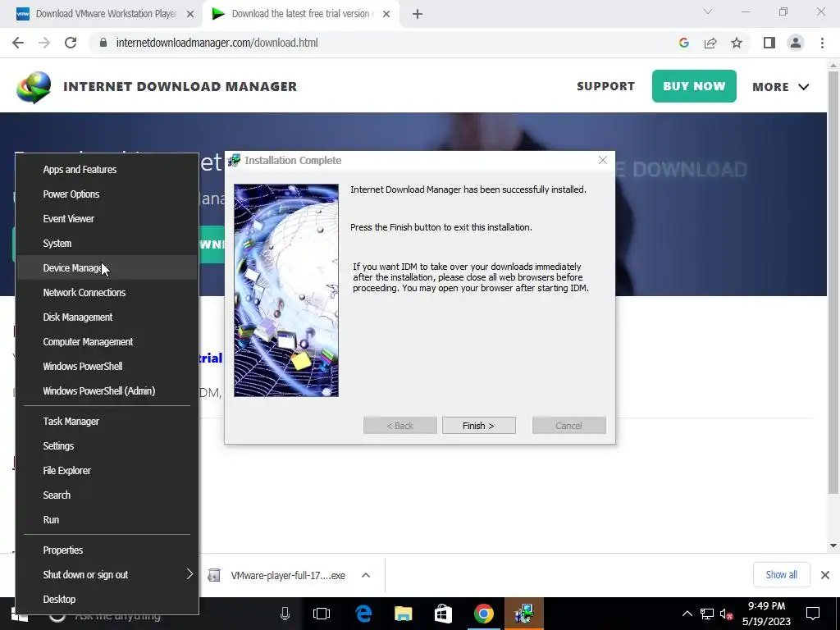Viewport: 840px width, 630px height.
Task: Open the clock showing 9:49 PM
Action: [766, 614]
